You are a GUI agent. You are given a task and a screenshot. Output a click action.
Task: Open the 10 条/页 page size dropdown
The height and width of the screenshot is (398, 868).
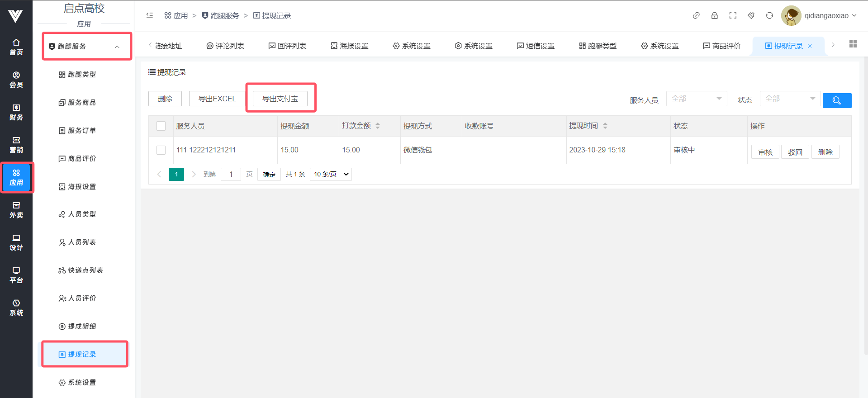[x=331, y=174]
